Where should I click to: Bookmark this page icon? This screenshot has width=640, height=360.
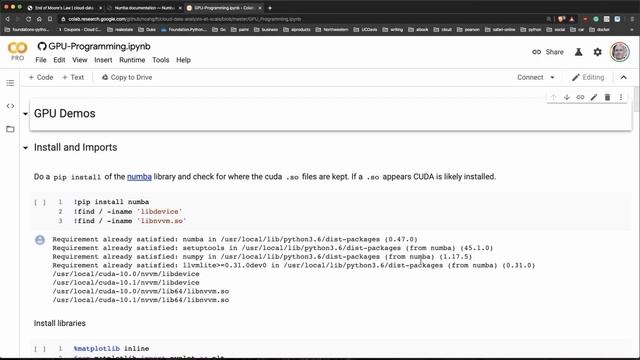click(x=50, y=19)
